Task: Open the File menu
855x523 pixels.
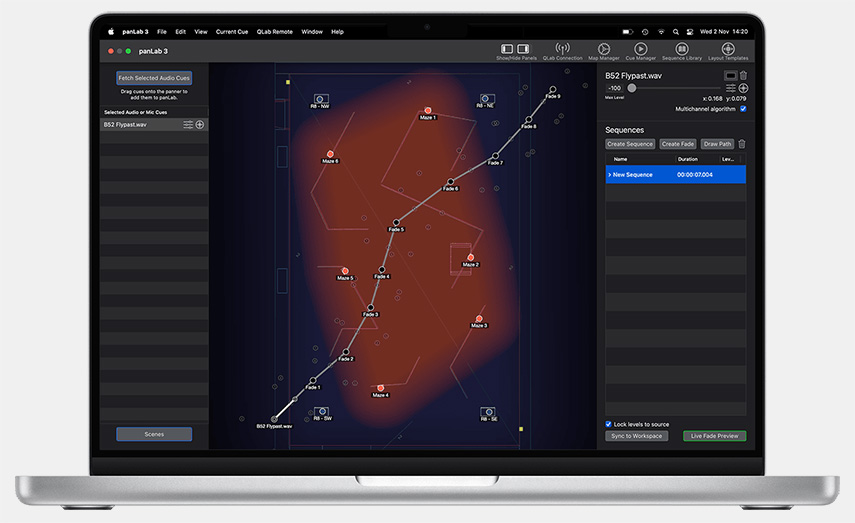Action: (162, 32)
